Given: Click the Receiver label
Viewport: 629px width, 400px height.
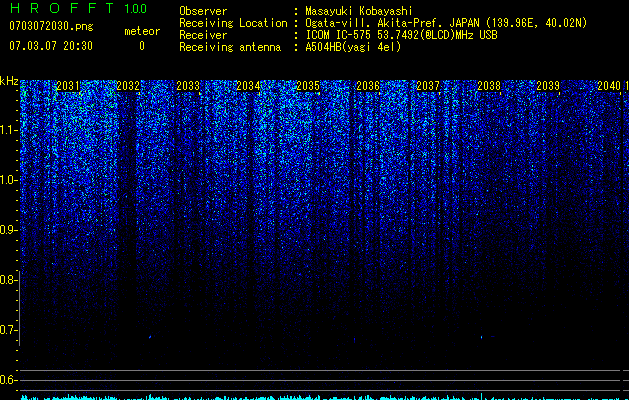Looking at the screenshot, I should tap(203, 35).
